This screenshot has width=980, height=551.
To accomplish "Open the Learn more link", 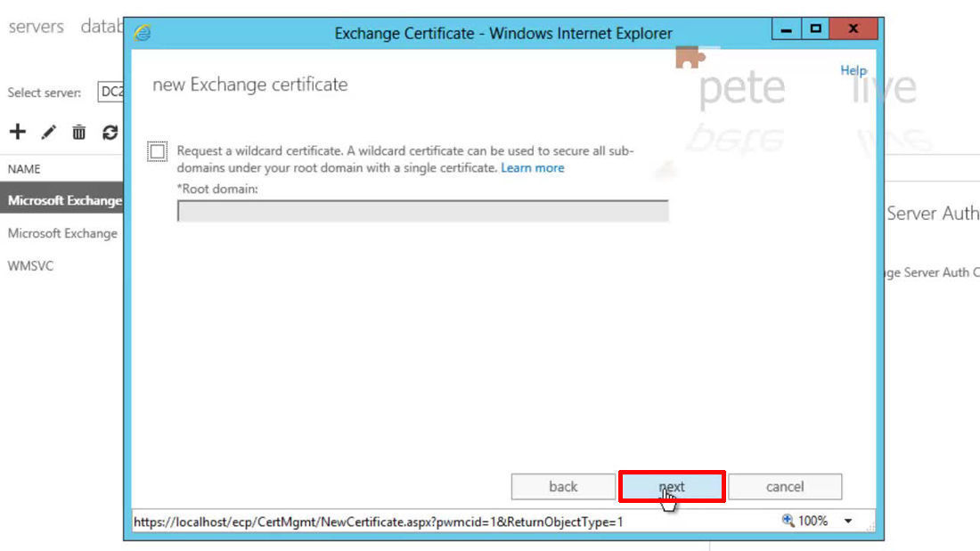I will point(533,167).
